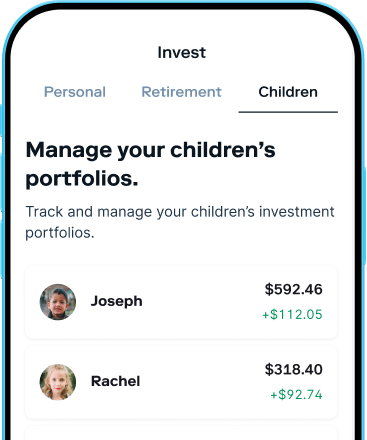Click the 'Track and manage' description text
The width and height of the screenshot is (367, 440).
click(180, 222)
